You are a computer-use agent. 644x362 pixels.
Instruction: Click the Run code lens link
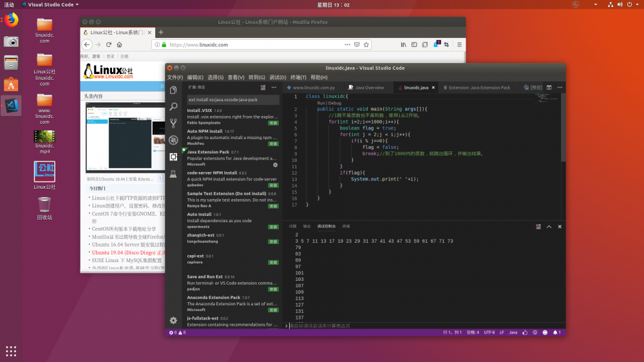(x=321, y=103)
